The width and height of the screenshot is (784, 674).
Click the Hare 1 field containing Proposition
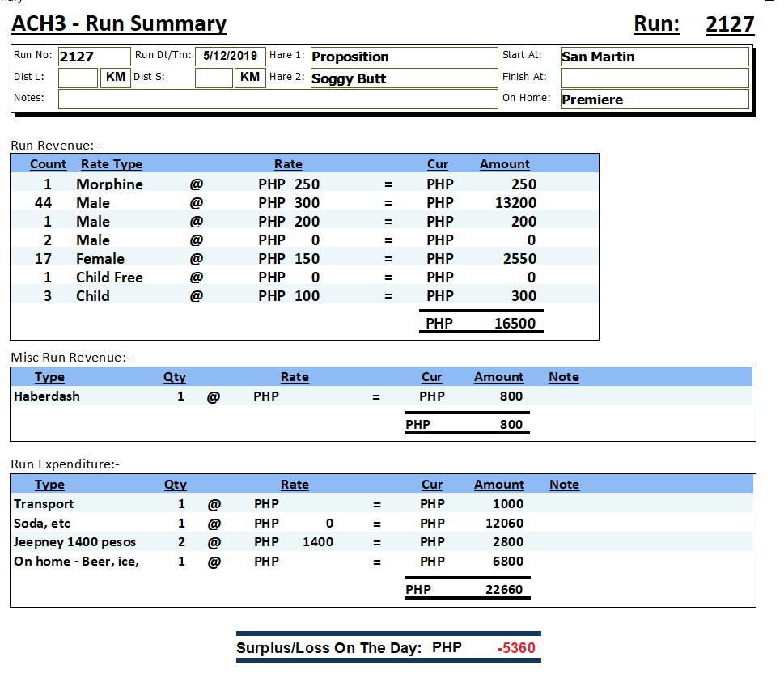tap(403, 57)
